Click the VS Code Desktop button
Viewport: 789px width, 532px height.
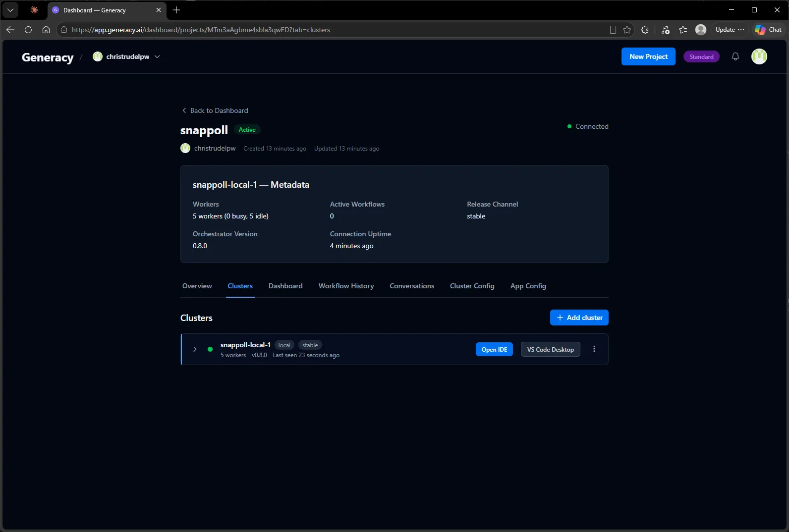click(550, 349)
